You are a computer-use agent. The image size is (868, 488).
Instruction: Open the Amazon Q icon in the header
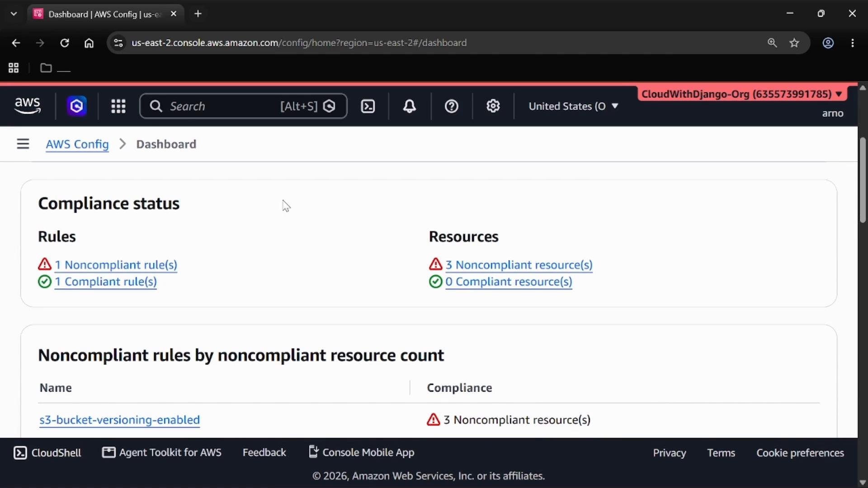(x=77, y=106)
